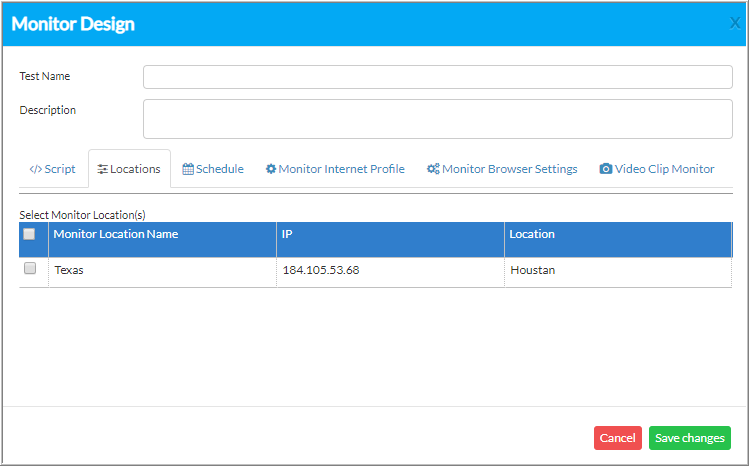Viewport: 749px width, 466px height.
Task: Open the Monitor Internet Profile tab
Action: click(x=335, y=169)
